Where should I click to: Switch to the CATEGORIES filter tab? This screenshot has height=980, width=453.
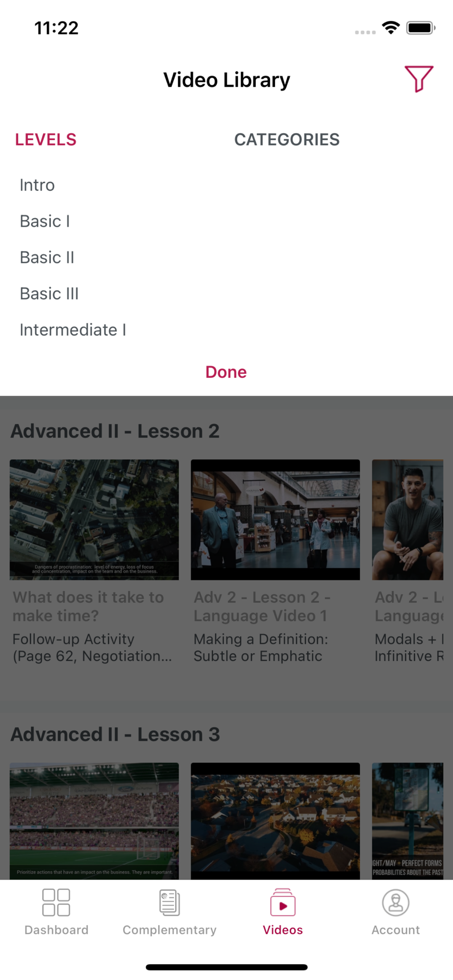click(287, 140)
